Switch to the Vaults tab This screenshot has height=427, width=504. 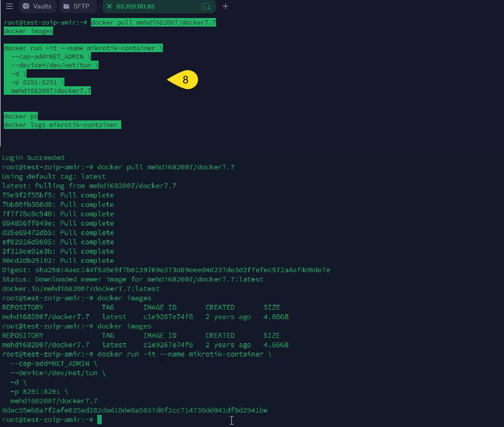tap(38, 7)
